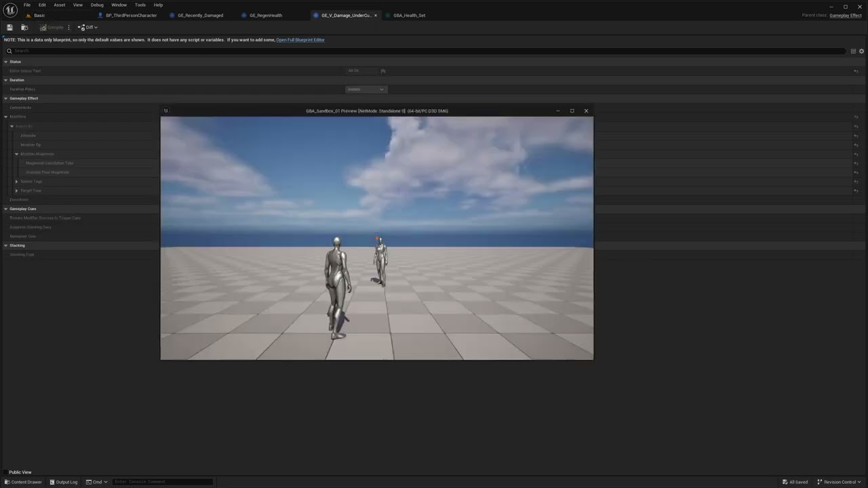Collapse the Gameplay Effect section
Screen dimensions: 868x488
[x=5, y=98]
